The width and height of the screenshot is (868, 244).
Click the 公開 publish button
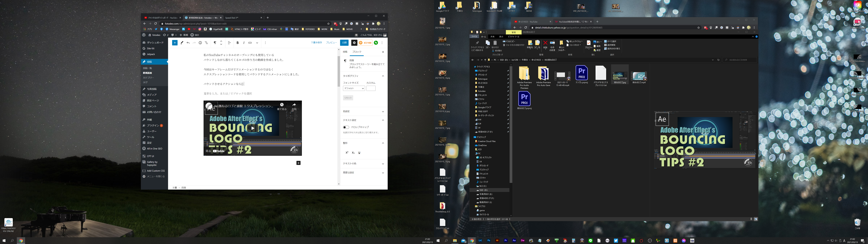[x=344, y=43]
